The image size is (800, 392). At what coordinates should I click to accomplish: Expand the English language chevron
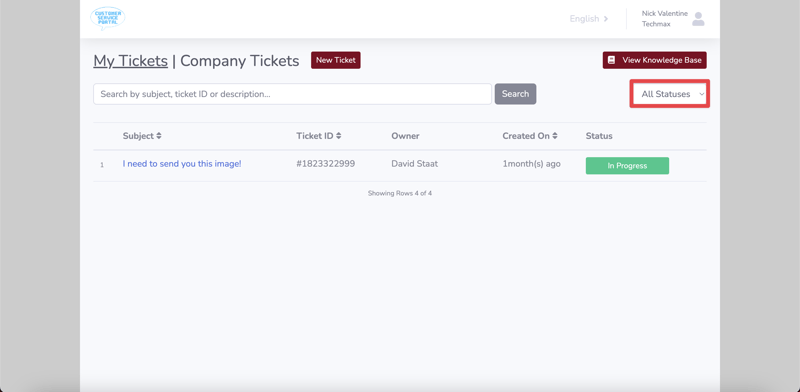(606, 19)
